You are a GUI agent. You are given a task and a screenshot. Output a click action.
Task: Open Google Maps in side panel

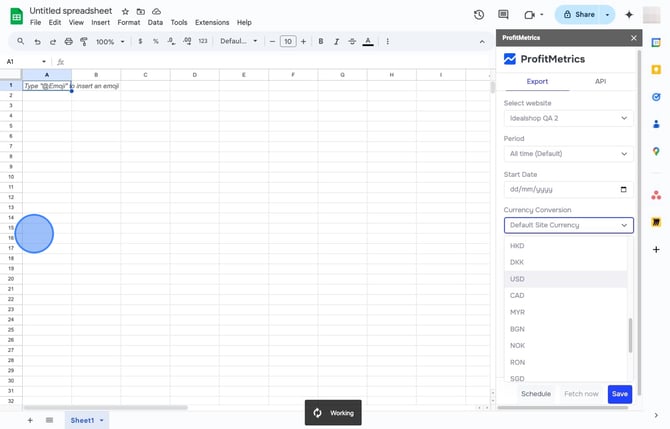pyautogui.click(x=656, y=151)
